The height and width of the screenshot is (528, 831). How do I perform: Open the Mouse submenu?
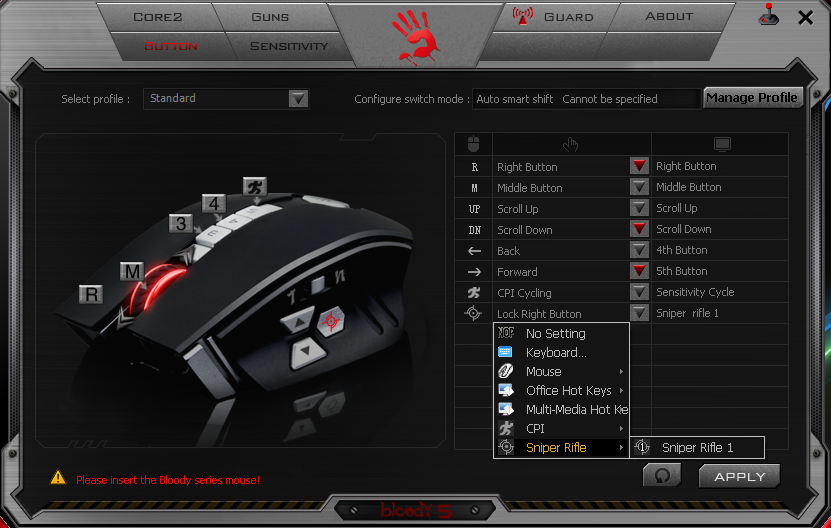561,372
